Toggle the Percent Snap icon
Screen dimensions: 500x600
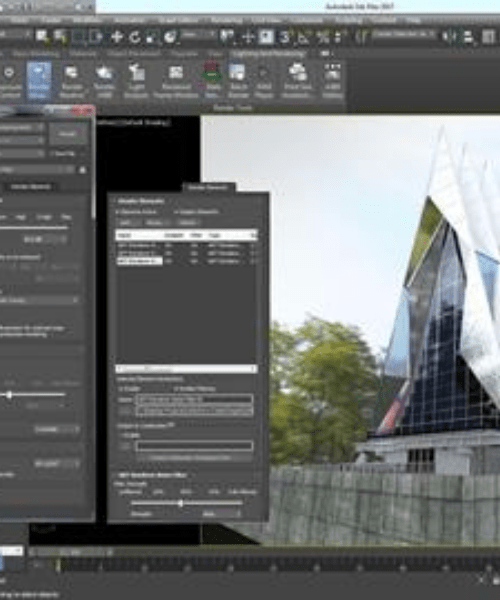point(322,37)
